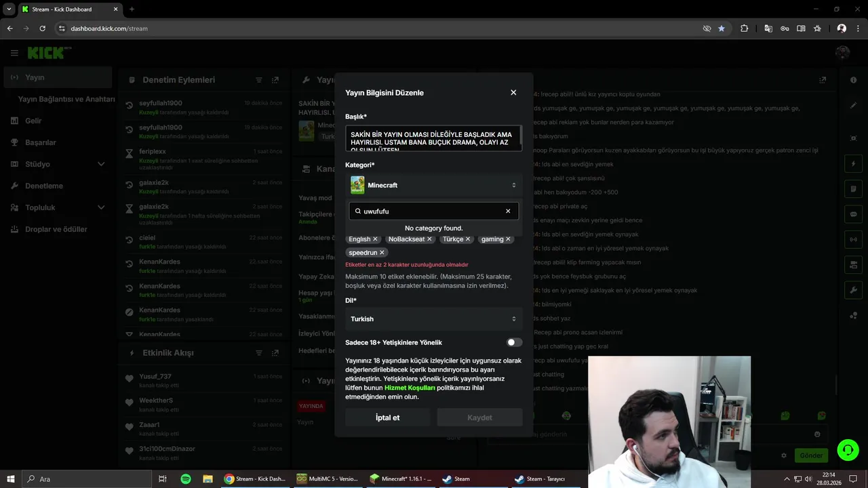Image resolution: width=868 pixels, height=488 pixels.
Task: Click feriplexx moderation entry
Action: (204, 160)
